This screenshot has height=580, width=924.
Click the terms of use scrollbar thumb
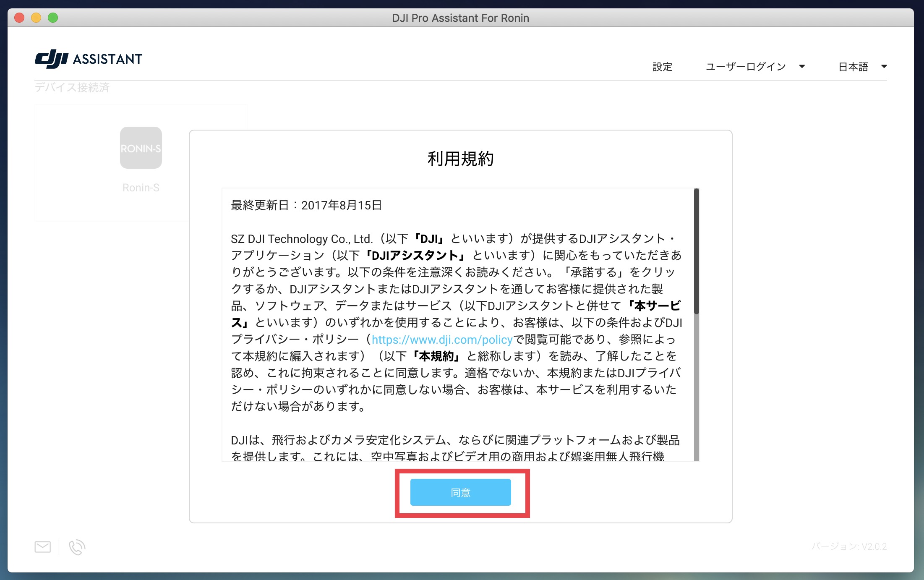696,252
